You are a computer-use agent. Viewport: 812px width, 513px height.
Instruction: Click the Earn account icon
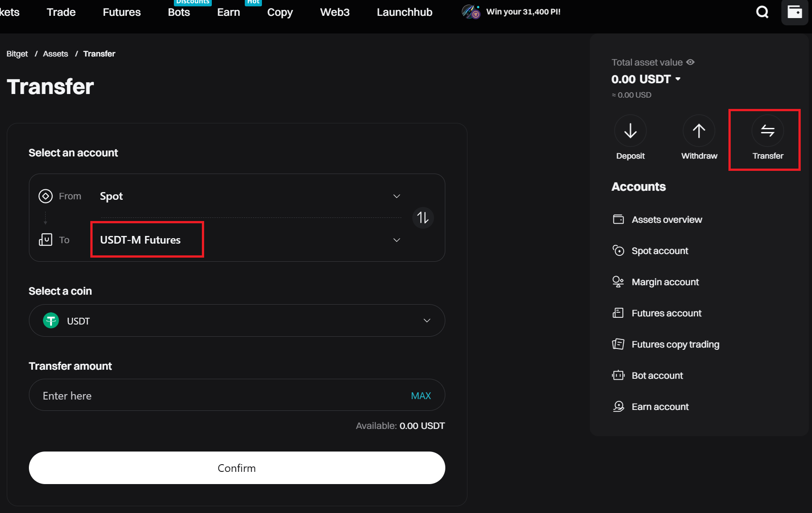tap(618, 406)
